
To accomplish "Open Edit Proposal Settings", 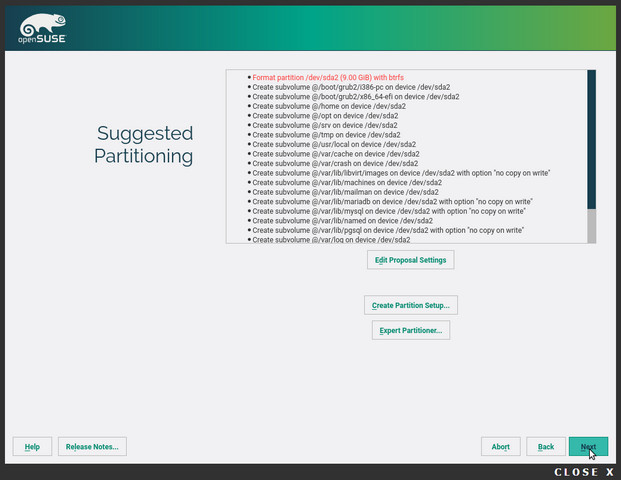I will tap(410, 260).
